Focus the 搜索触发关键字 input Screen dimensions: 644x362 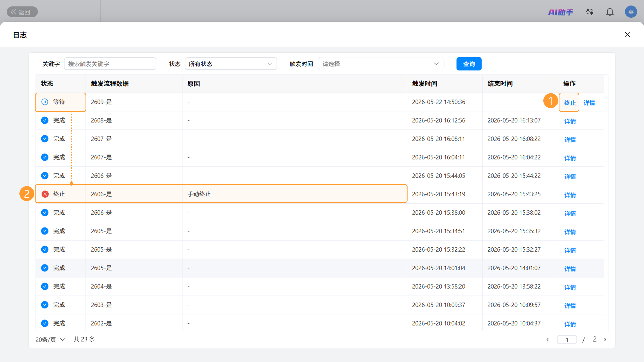[110, 64]
